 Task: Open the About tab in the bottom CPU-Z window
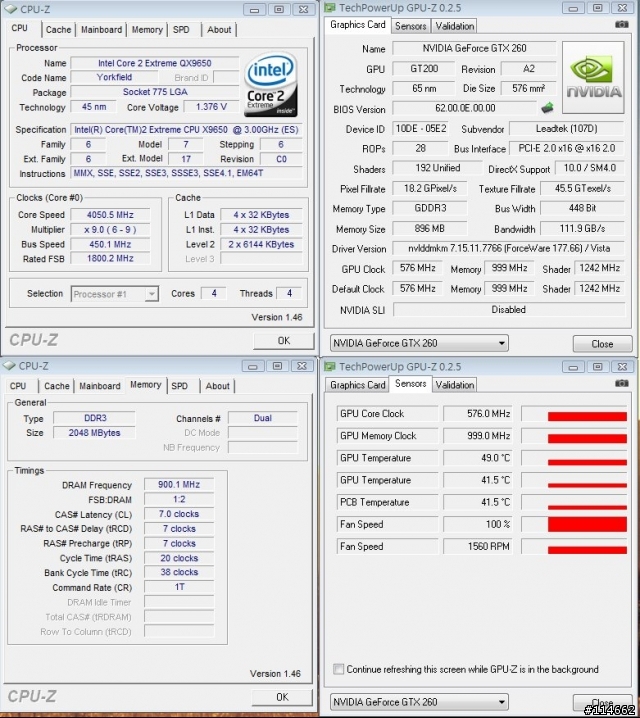click(217, 386)
